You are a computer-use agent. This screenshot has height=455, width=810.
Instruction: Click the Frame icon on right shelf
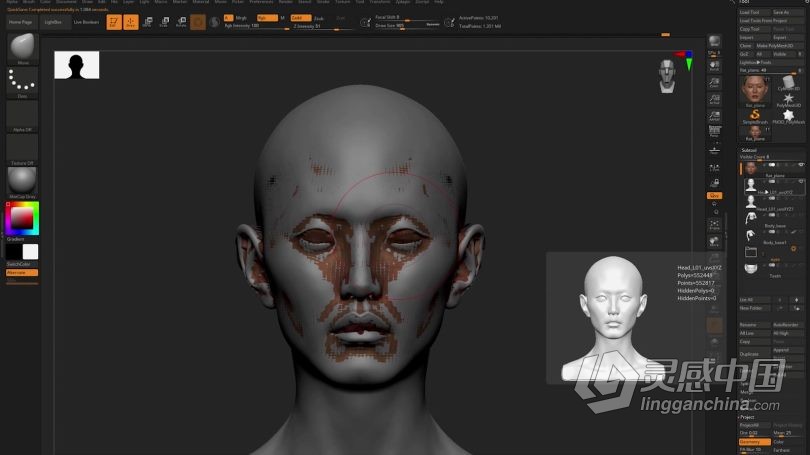(714, 224)
